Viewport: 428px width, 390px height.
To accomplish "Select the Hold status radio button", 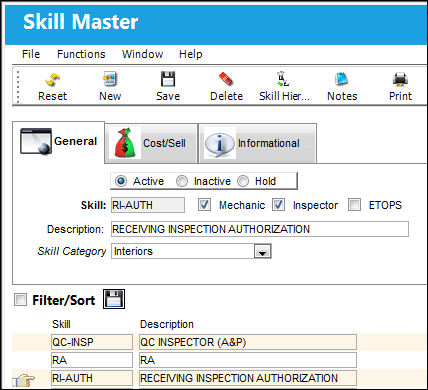I will pos(243,181).
